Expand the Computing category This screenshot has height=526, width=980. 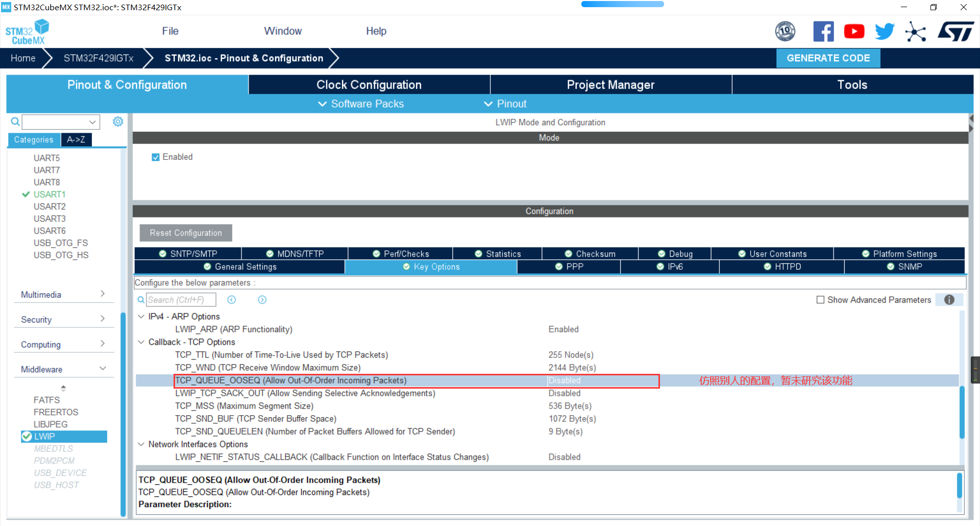coord(63,345)
